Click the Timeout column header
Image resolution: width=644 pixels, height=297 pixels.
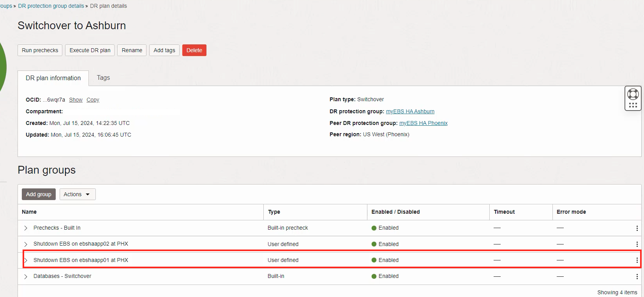point(504,212)
